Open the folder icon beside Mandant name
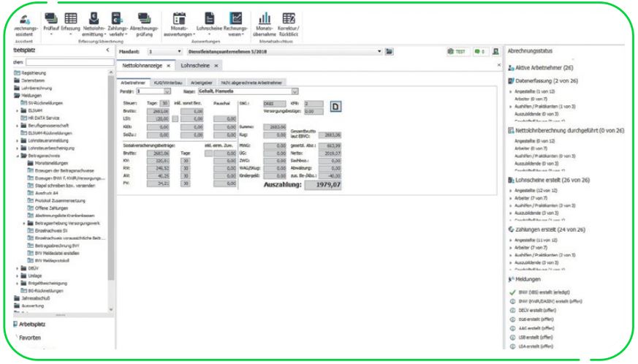 [390, 53]
